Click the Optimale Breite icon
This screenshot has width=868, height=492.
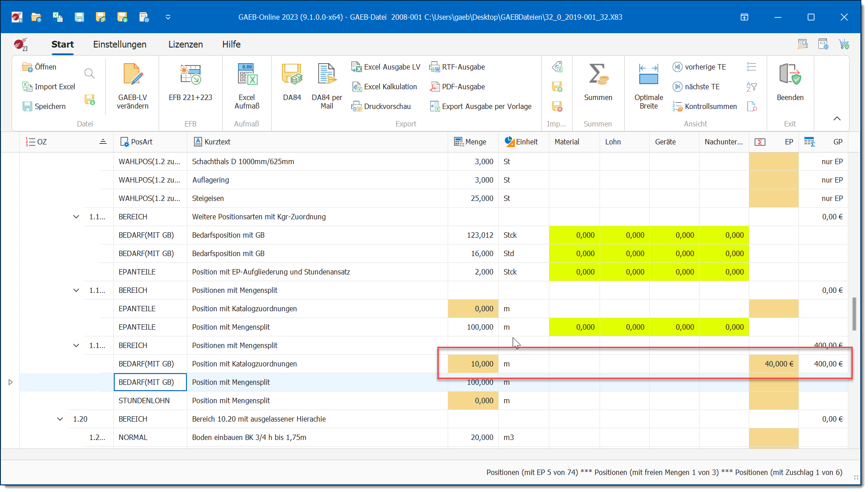[648, 75]
